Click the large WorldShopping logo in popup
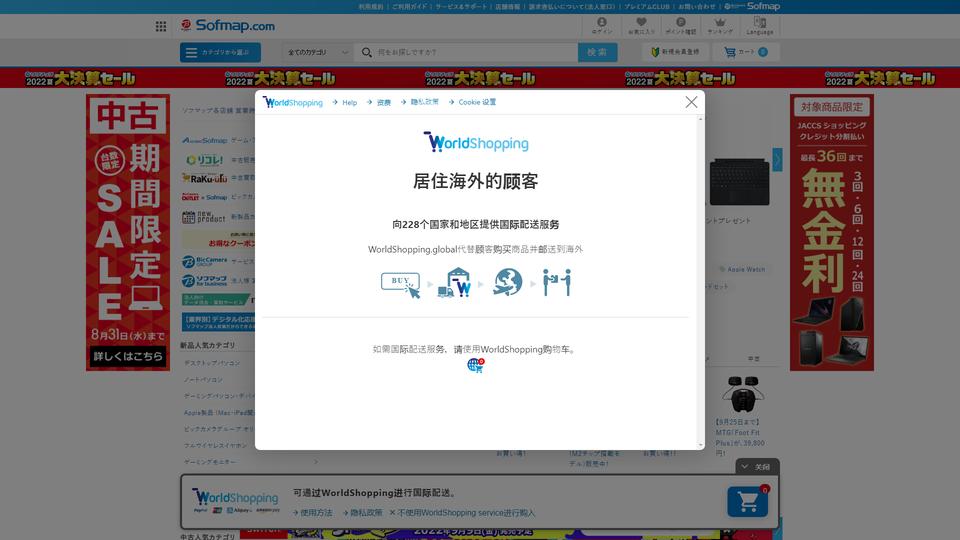 476,143
